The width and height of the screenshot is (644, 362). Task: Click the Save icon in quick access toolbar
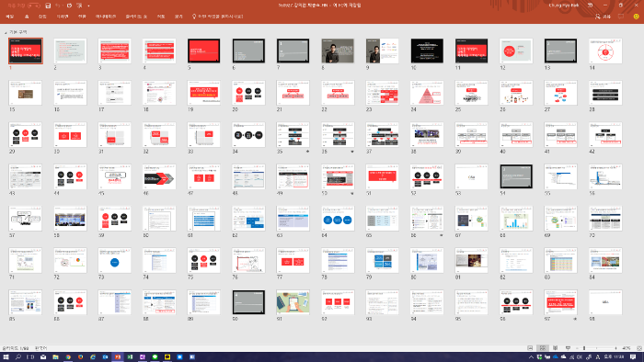coord(48,6)
